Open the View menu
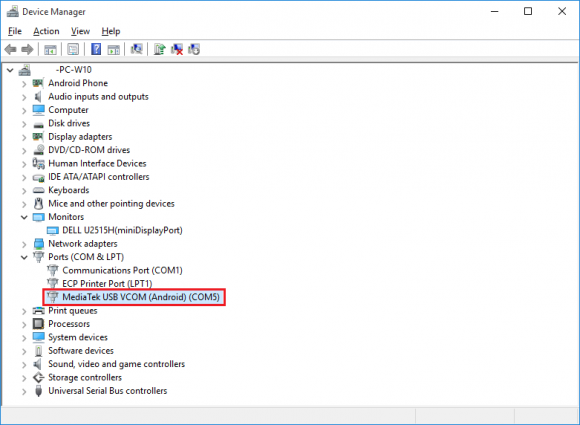 [x=80, y=31]
